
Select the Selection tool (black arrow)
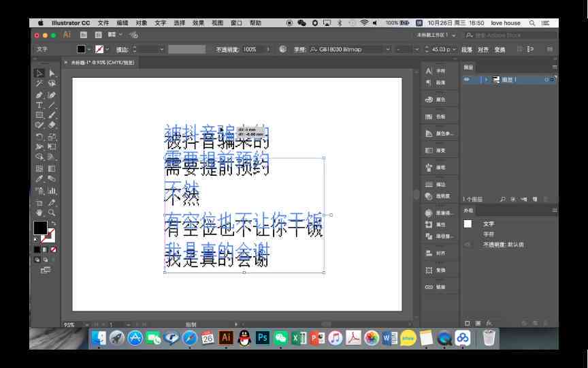tap(39, 73)
